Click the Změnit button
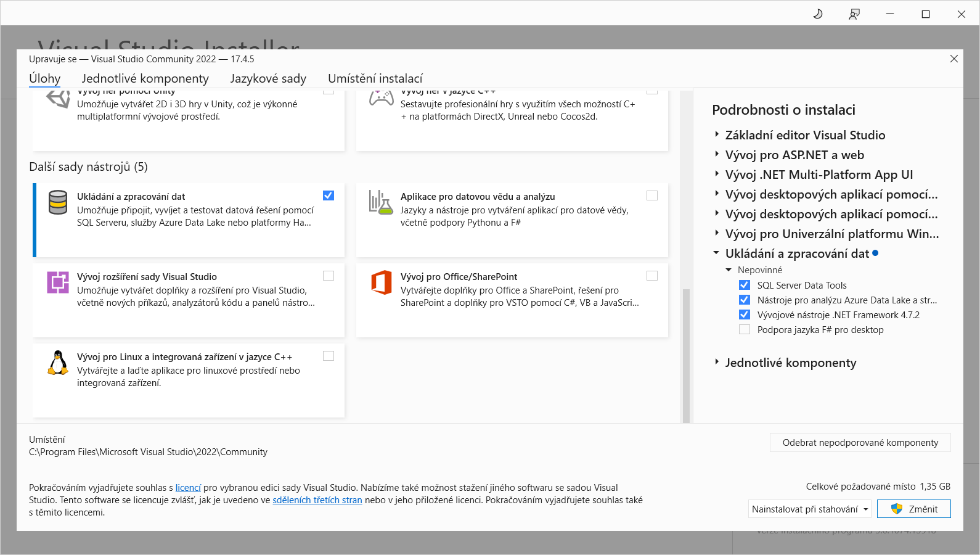This screenshot has width=980, height=555. coord(913,509)
